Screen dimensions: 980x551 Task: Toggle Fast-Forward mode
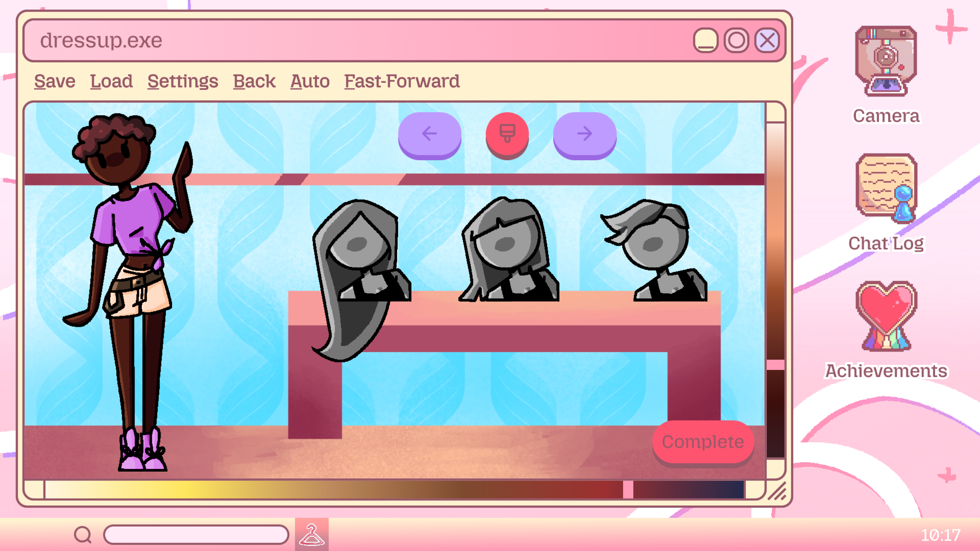[x=402, y=82]
